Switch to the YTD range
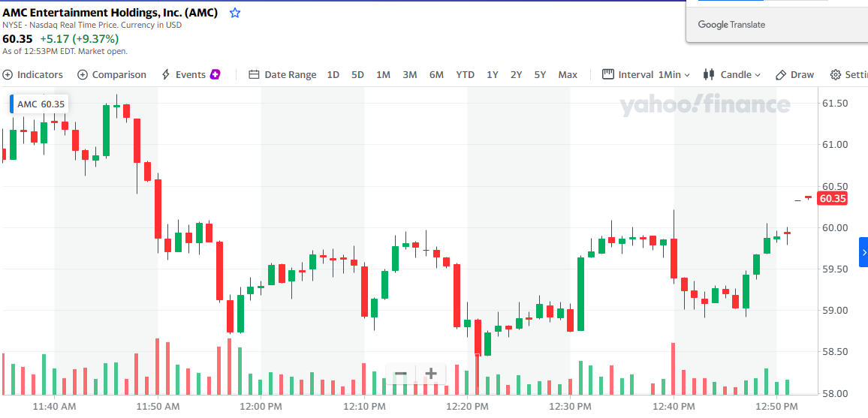 point(466,74)
